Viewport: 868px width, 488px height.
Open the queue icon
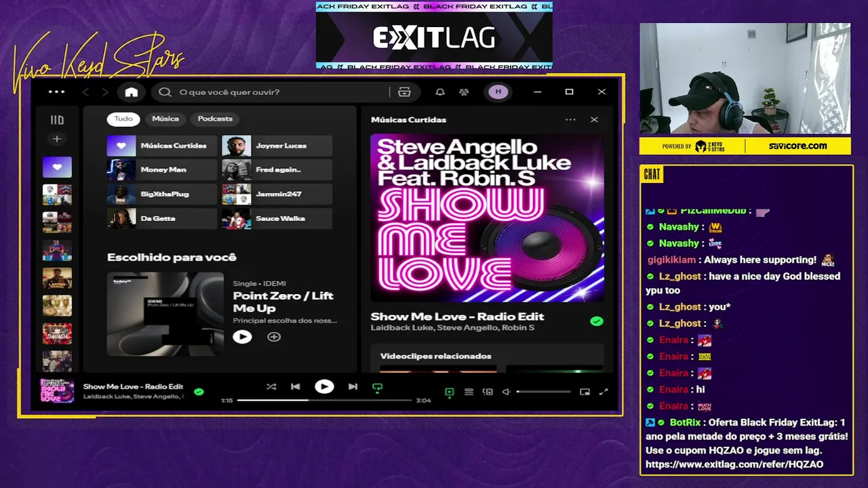point(469,392)
